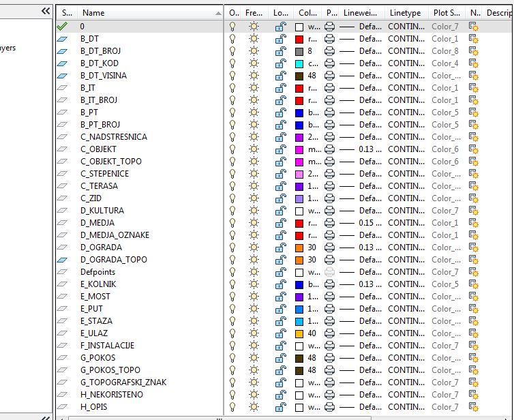Sort layers by the Name column header
Screen dimensions: 514x420
(x=93, y=12)
